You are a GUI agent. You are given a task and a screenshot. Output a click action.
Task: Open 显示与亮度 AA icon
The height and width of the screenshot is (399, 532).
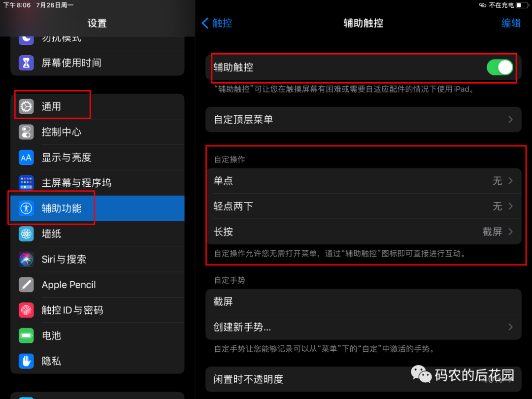pyautogui.click(x=26, y=158)
